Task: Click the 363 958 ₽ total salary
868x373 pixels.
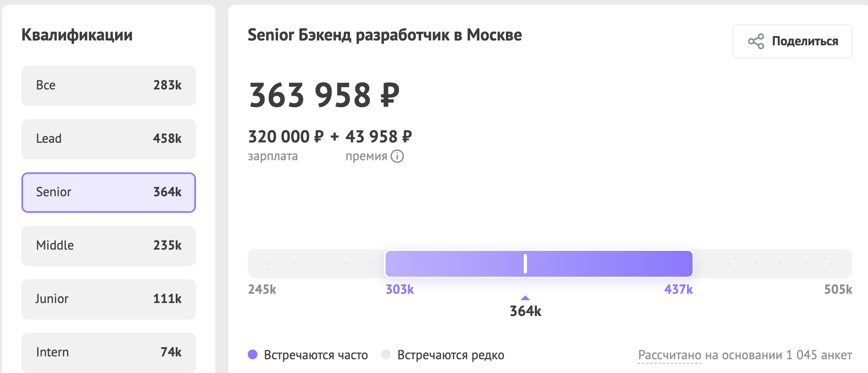Action: (324, 95)
